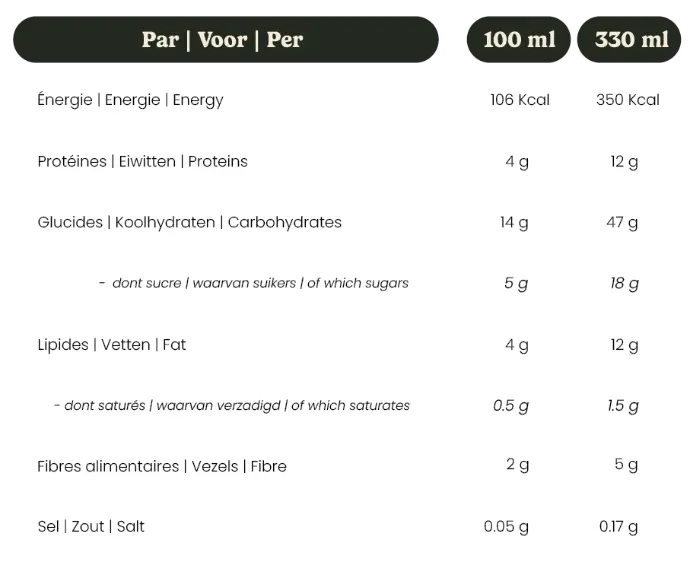Click the '0.17 g' salt value
This screenshot has width=690, height=562.
(x=619, y=526)
